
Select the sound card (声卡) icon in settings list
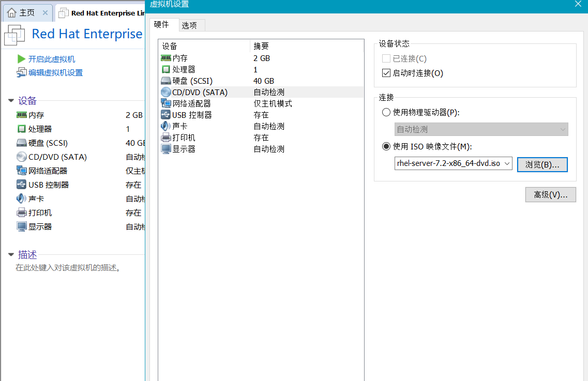coord(166,126)
